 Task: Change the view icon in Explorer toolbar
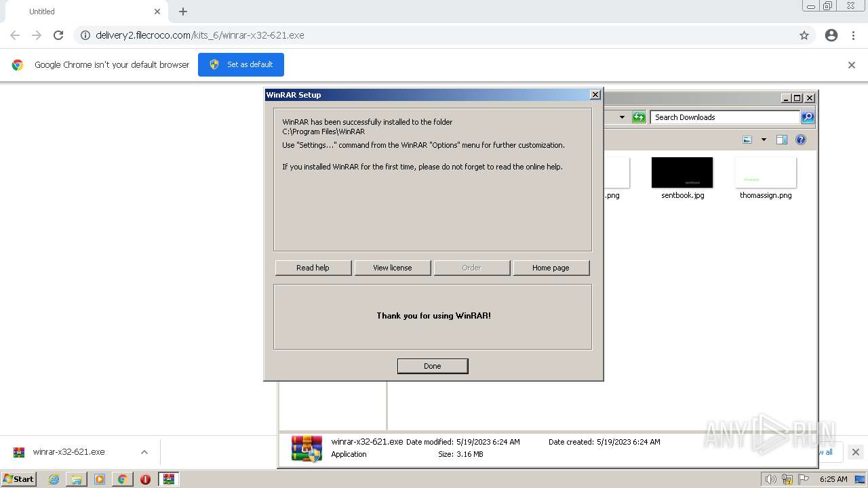tap(747, 140)
